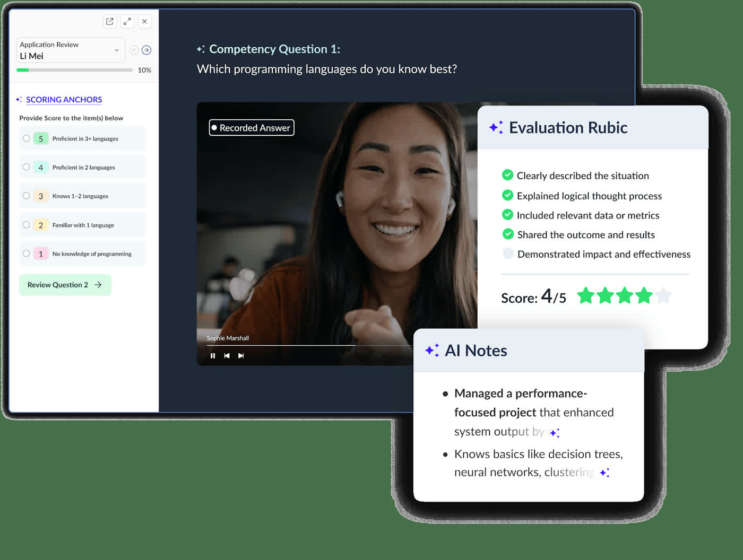Screen dimensions: 743x560
Task: Click sparkle icon beside Evaluation Rubic
Action: (496, 128)
